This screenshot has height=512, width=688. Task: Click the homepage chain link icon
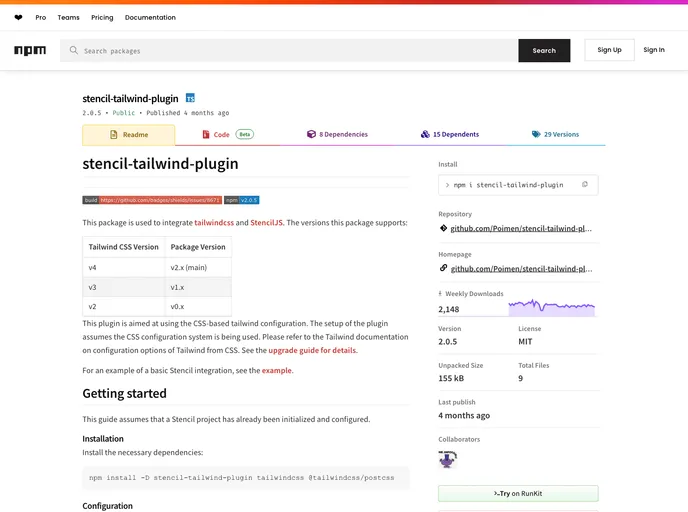click(443, 268)
